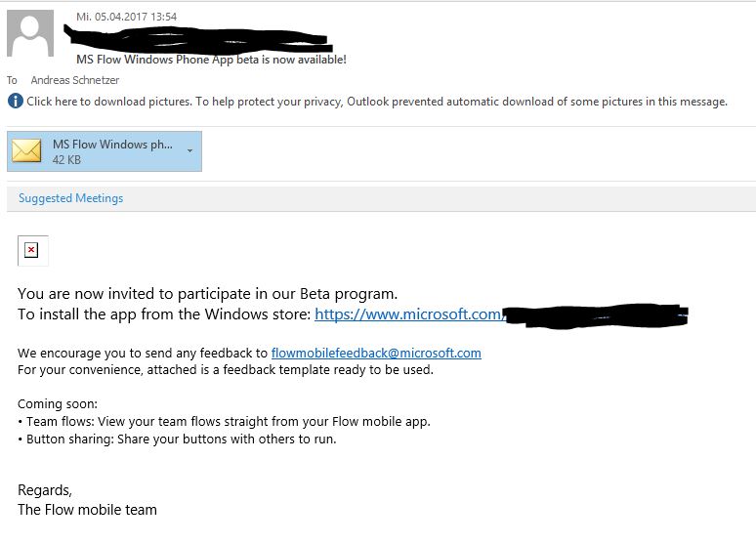Viewport: 756px width, 544px height.
Task: Click the 42 KB attachment size label
Action: pyautogui.click(x=66, y=159)
